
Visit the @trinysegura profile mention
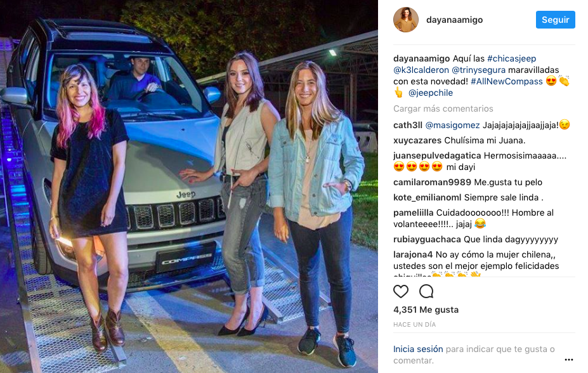tap(478, 70)
